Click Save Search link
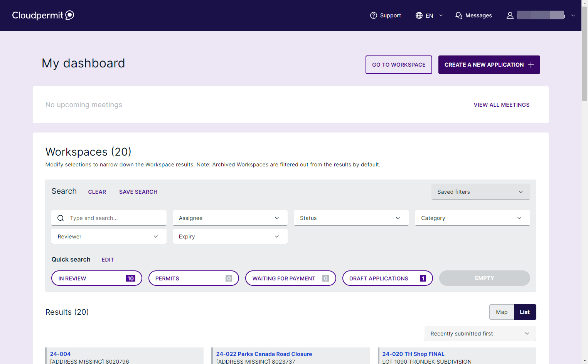The height and width of the screenshot is (364, 588). tap(138, 192)
